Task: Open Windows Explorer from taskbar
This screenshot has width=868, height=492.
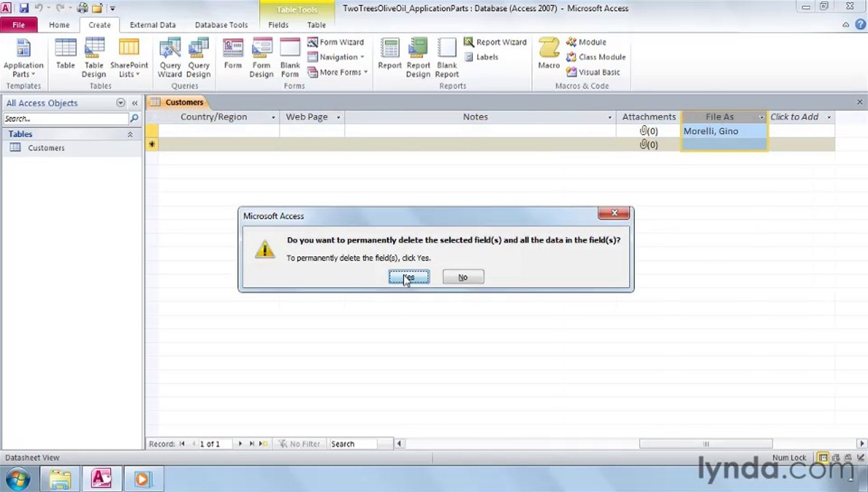Action: click(x=60, y=480)
